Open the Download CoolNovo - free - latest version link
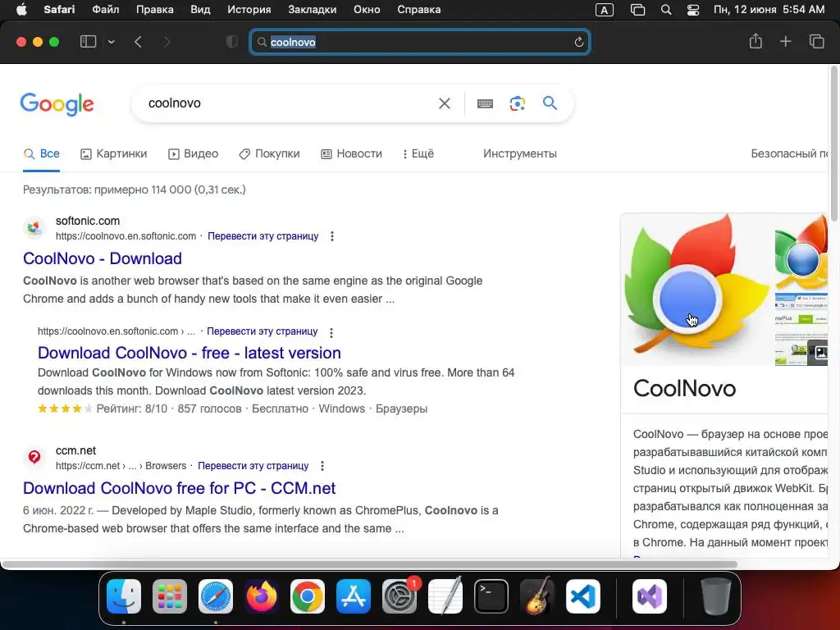The width and height of the screenshot is (840, 630). tap(189, 353)
